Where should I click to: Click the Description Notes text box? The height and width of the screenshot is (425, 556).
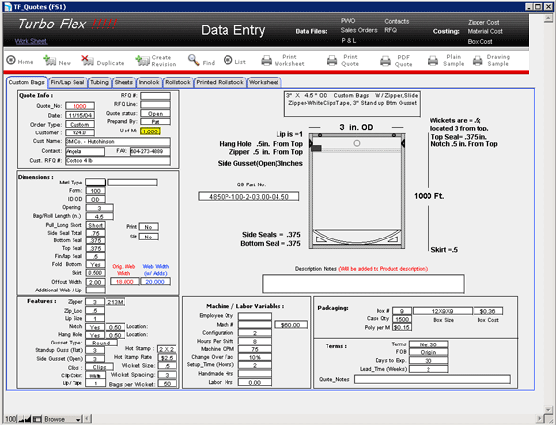[x=363, y=284]
